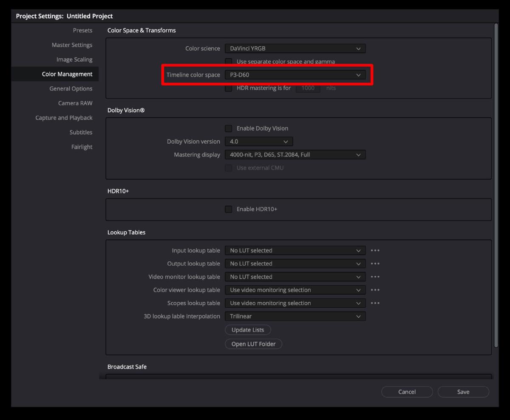
Task: Open Dolby Vision version dropdown
Action: coord(258,141)
